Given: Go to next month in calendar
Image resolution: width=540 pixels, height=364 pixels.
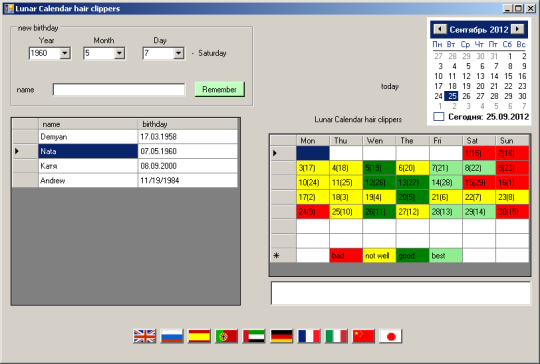Looking at the screenshot, I should click(517, 29).
